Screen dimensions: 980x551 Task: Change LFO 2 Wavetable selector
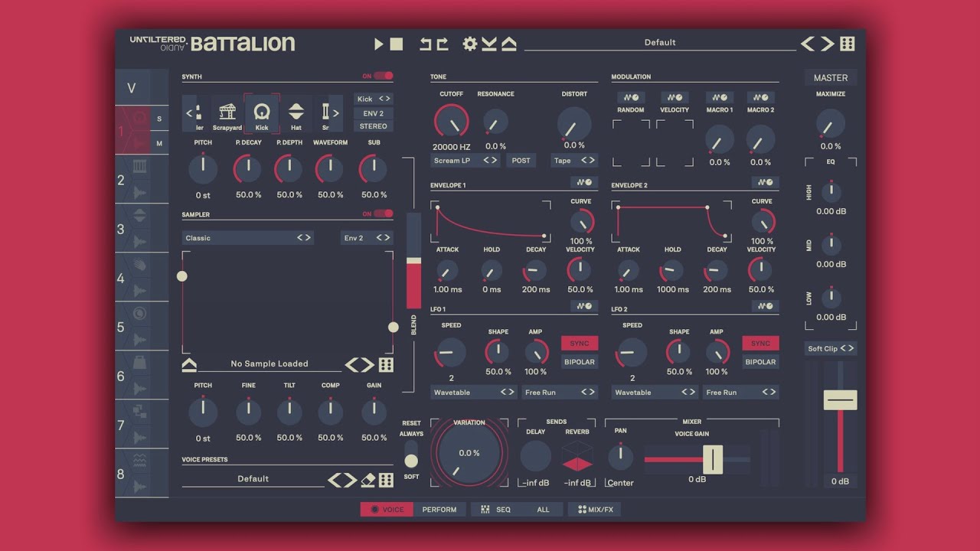(655, 393)
